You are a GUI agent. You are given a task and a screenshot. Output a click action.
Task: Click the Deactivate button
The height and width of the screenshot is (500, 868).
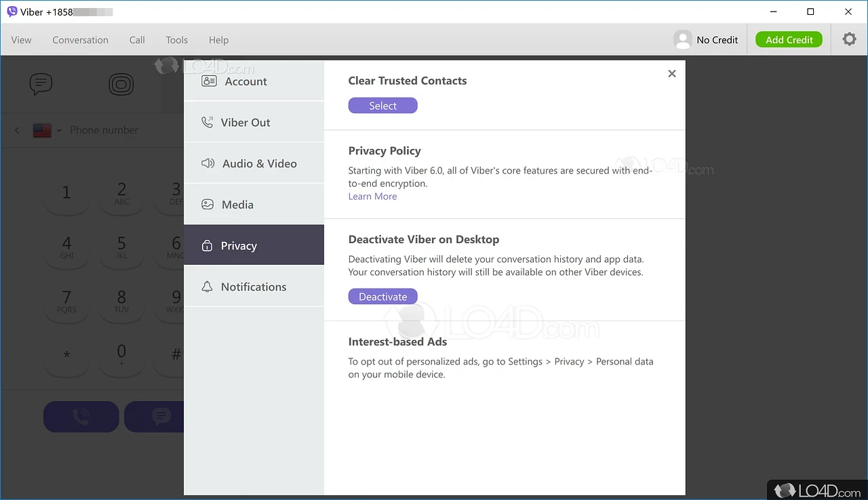(x=382, y=297)
